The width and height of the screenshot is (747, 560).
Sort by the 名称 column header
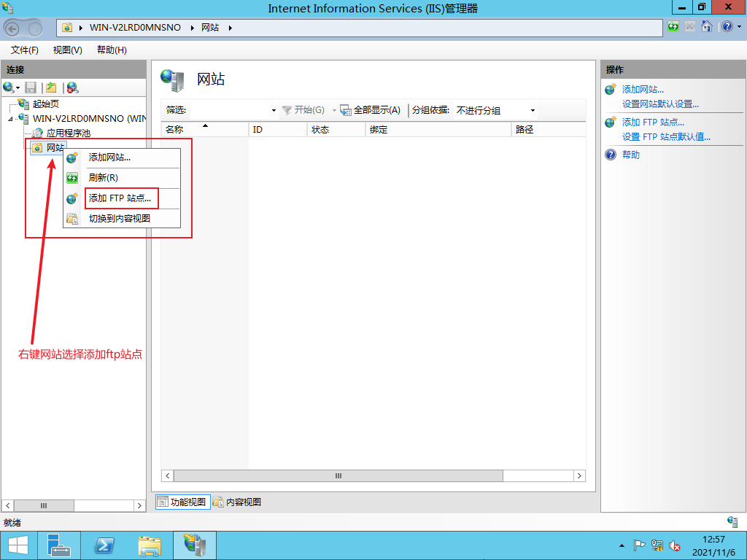[205, 130]
